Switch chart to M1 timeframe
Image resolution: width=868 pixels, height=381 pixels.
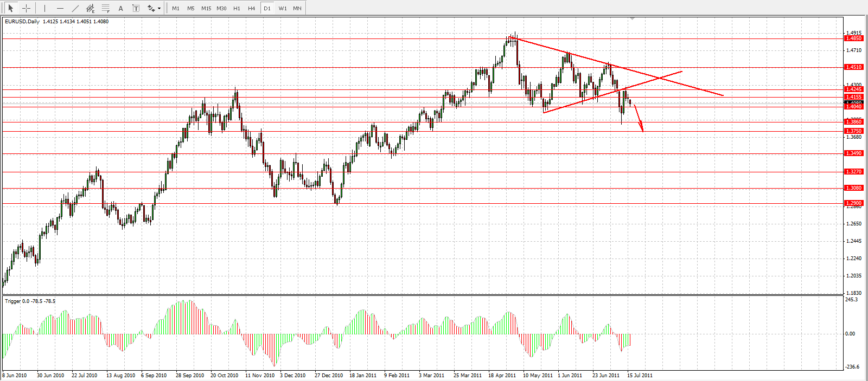[176, 8]
